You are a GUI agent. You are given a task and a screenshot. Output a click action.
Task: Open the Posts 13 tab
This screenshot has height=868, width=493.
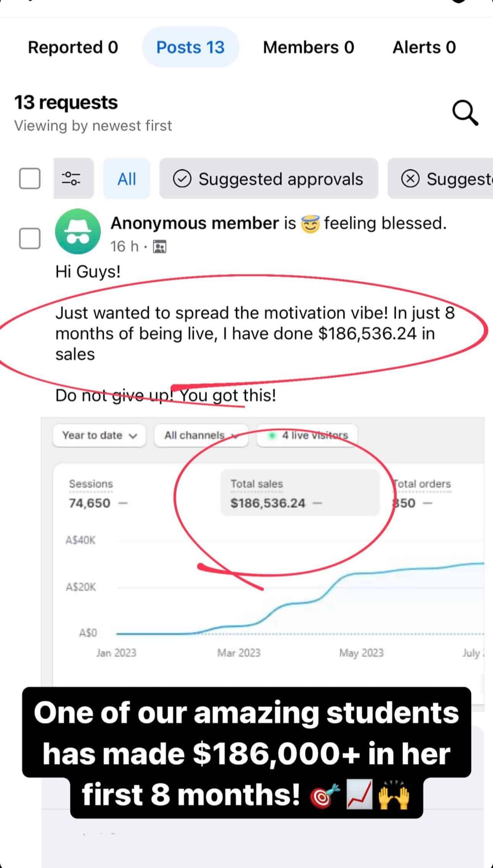[x=190, y=47]
